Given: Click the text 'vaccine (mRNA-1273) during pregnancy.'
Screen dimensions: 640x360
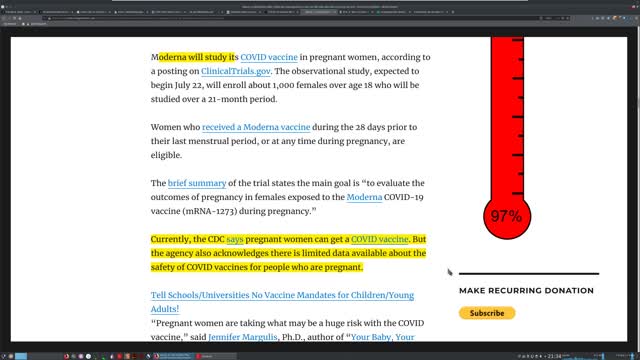Looking at the screenshot, I should coord(233,211).
